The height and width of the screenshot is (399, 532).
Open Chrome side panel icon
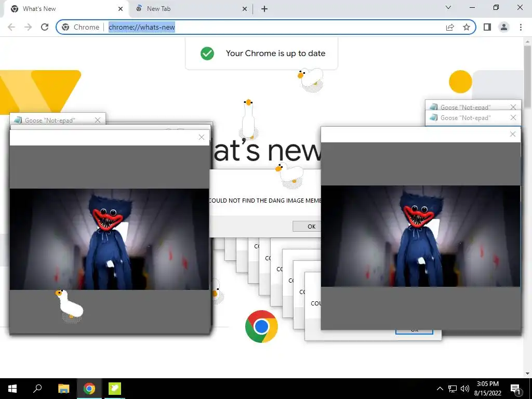point(487,27)
